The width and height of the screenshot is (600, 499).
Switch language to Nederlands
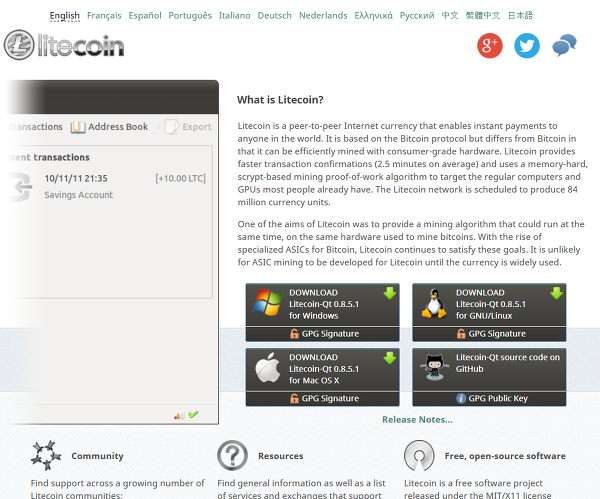click(x=323, y=16)
